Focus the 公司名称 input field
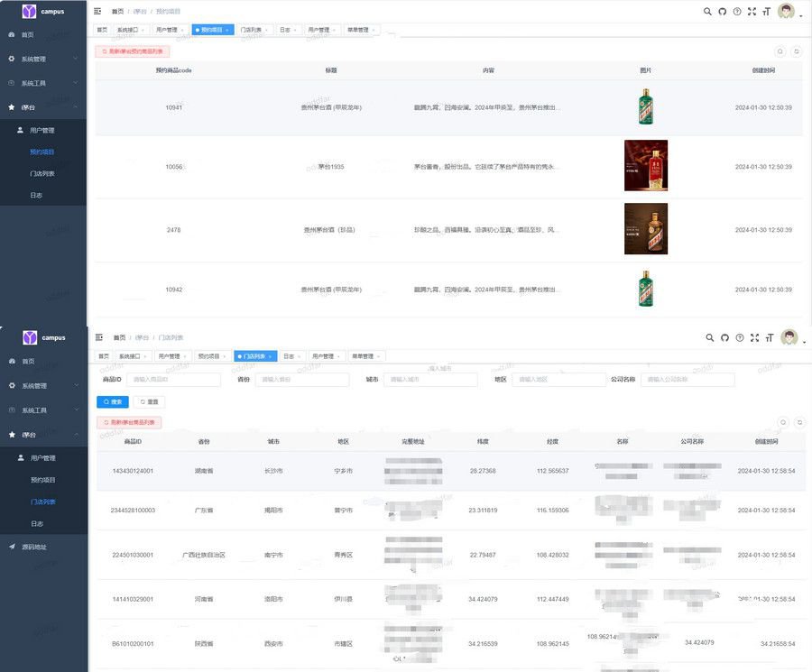 pos(687,380)
